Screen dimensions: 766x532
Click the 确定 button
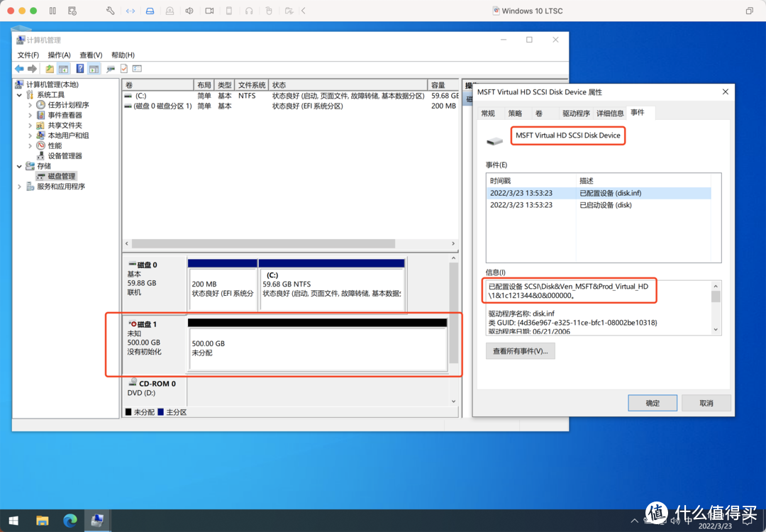(x=653, y=403)
